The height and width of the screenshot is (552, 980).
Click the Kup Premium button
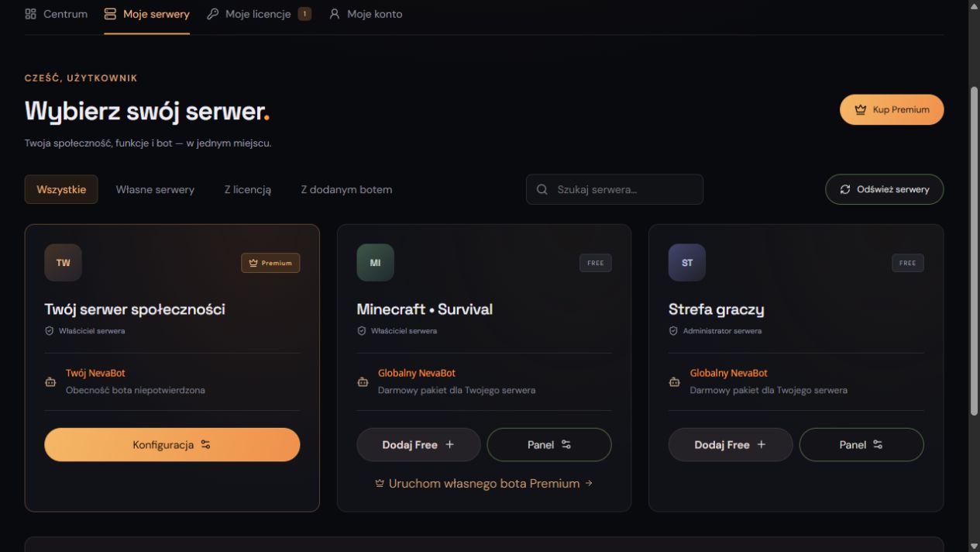pos(892,109)
